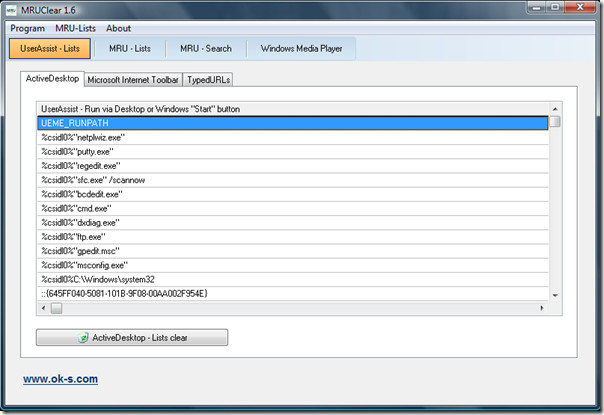The image size is (604, 415).
Task: Click the MRUClear app icon in title bar
Action: [11, 10]
